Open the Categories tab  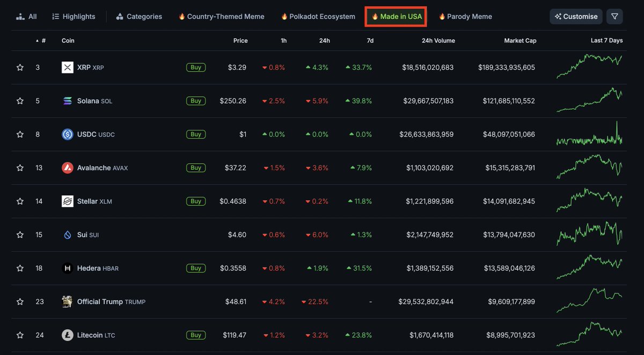point(139,17)
